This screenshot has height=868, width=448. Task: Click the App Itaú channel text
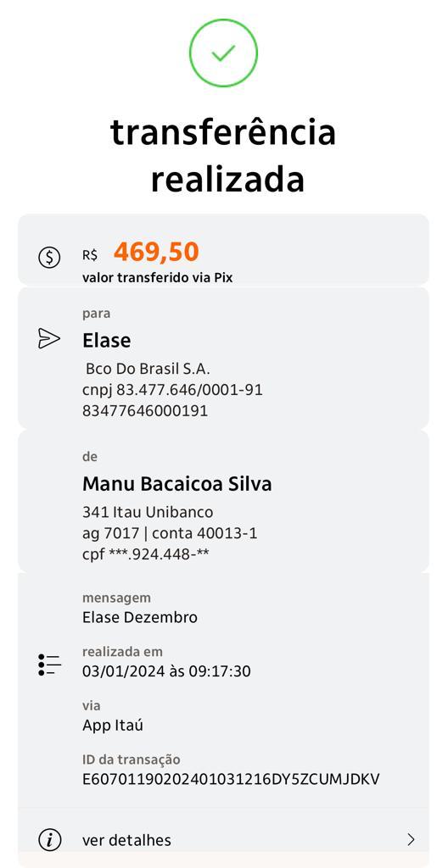(x=113, y=725)
